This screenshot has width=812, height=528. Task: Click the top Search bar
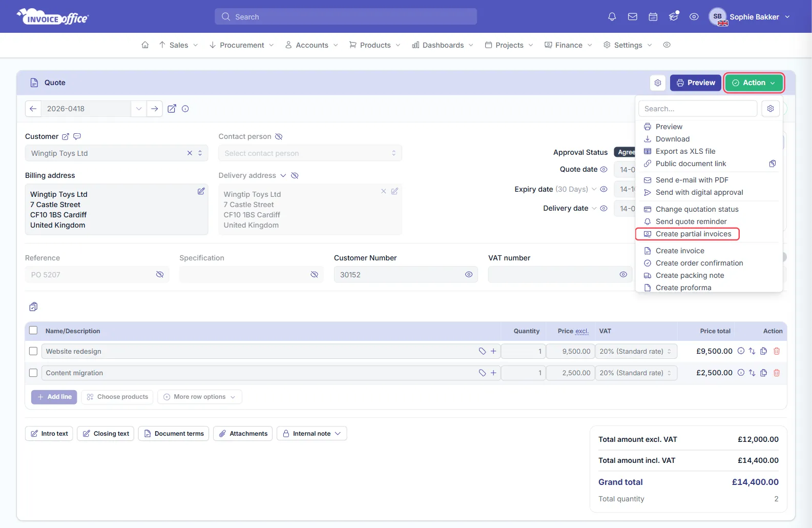(x=346, y=17)
